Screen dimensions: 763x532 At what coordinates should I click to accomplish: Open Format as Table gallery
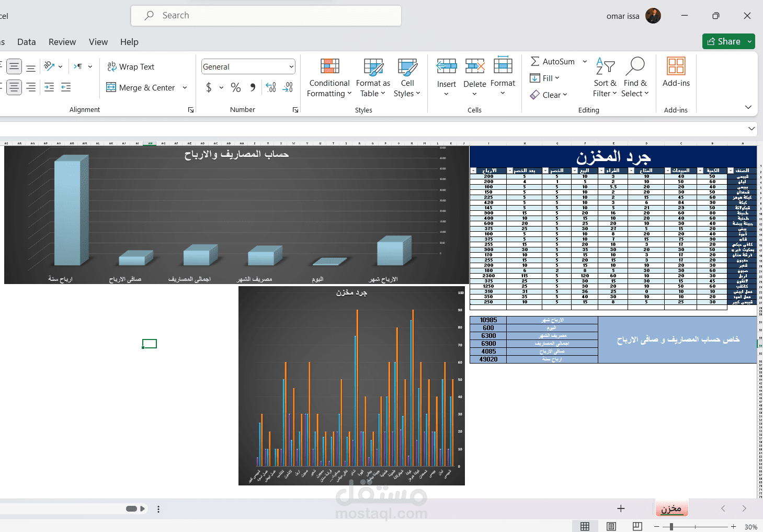point(373,78)
